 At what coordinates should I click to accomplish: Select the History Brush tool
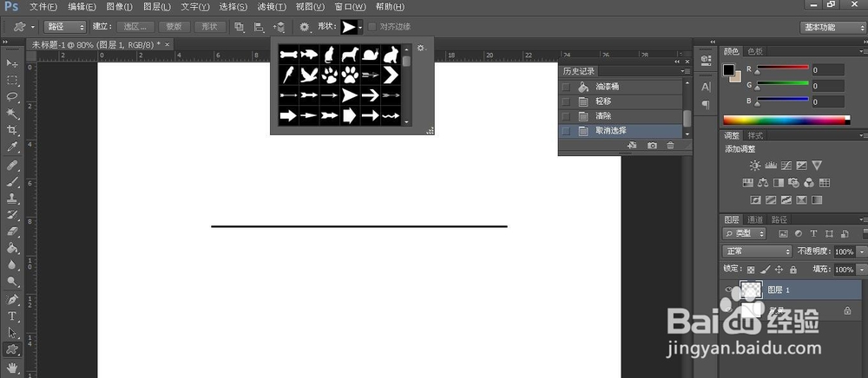(11, 215)
